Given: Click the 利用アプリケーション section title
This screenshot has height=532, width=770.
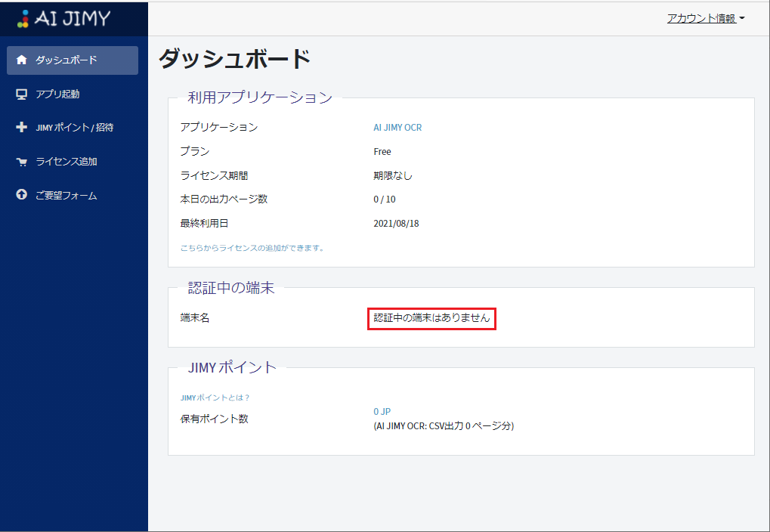Looking at the screenshot, I should point(260,97).
